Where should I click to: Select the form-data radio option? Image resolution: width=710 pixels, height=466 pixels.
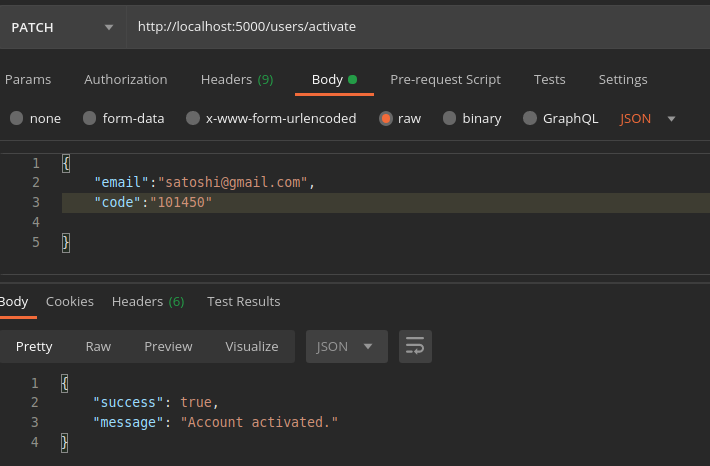pos(90,118)
